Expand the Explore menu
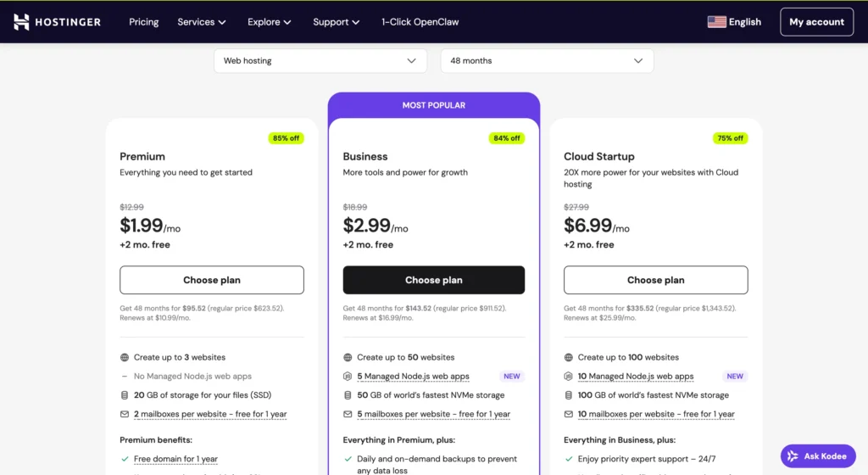 pos(269,22)
